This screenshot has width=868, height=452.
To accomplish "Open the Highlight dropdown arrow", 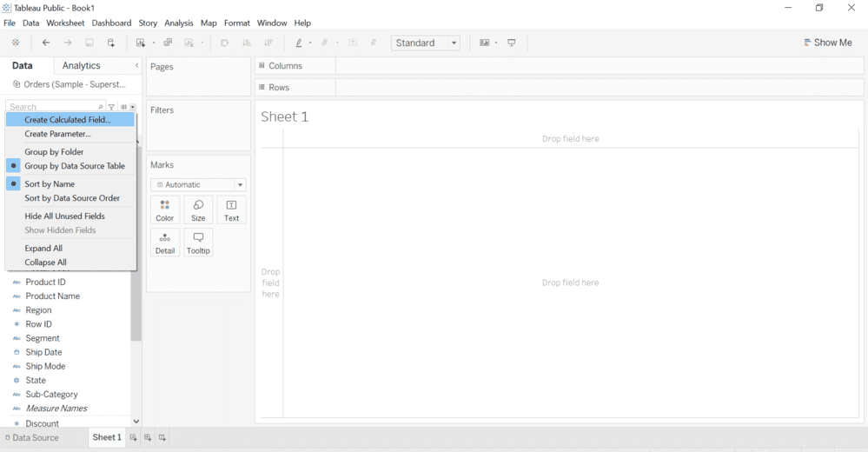I will pos(310,43).
